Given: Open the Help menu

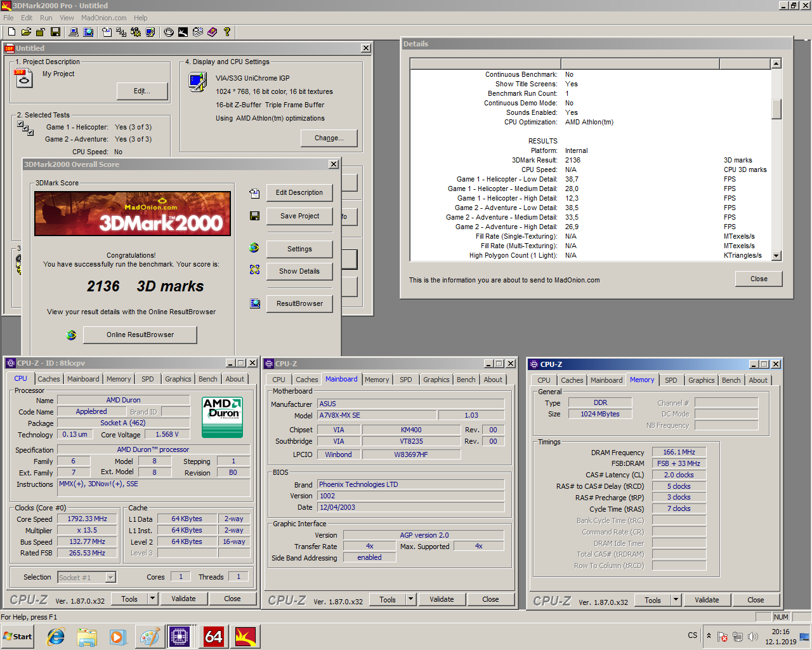Looking at the screenshot, I should tap(141, 18).
